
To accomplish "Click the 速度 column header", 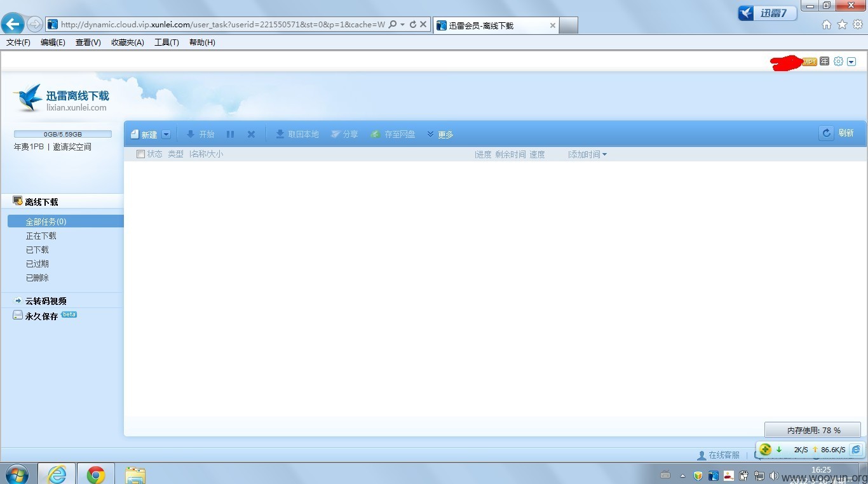I will point(537,154).
